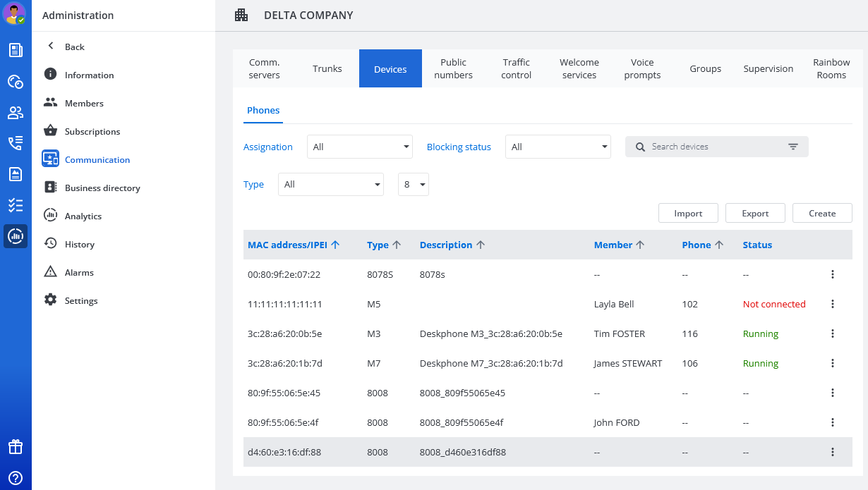Open the contacts people icon in left rail
Screen dimensions: 868x490
coord(16,113)
